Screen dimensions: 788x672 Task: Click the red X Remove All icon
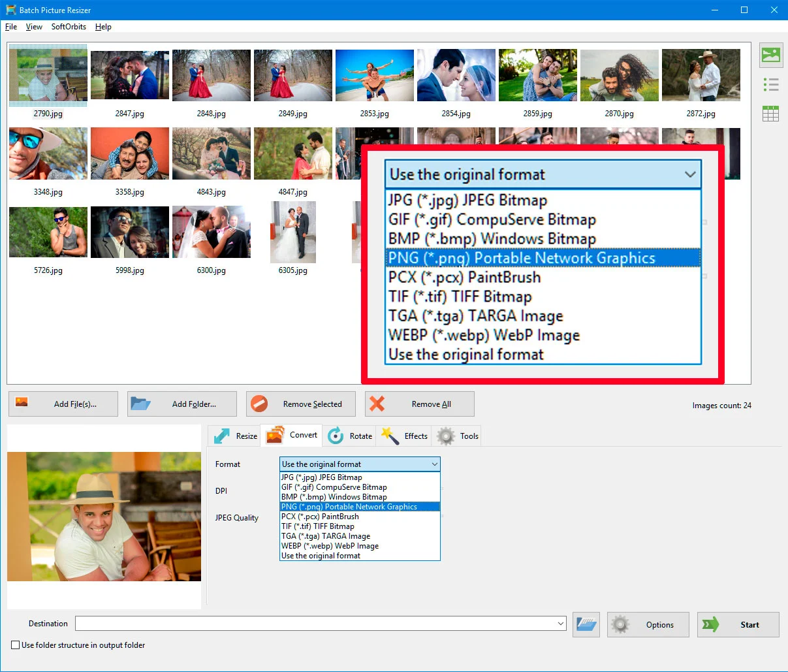tap(377, 403)
